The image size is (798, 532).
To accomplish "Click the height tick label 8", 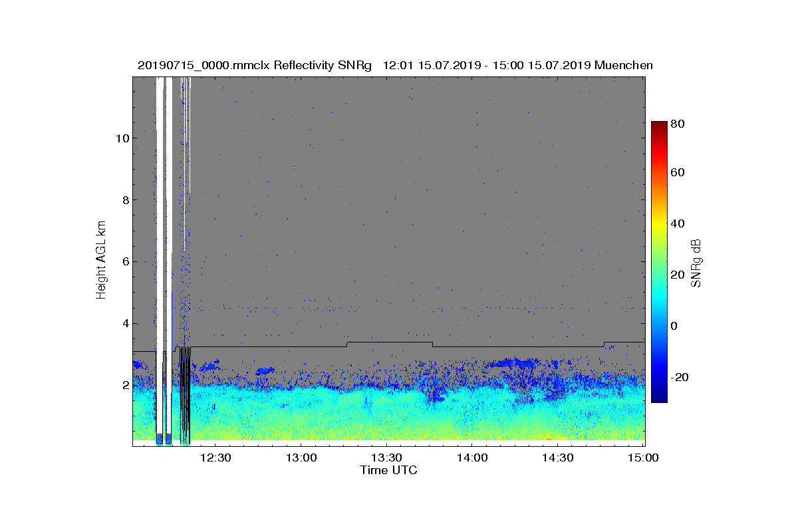I will (x=124, y=200).
